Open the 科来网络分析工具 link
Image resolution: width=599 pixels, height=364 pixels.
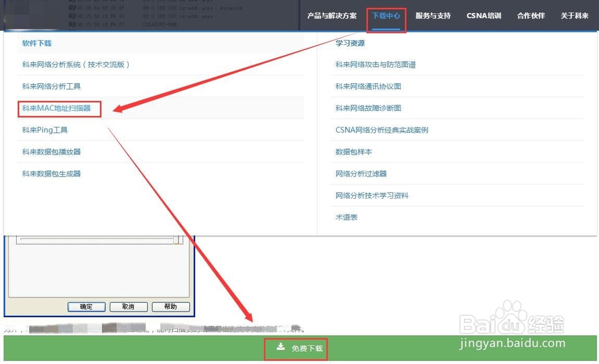51,86
